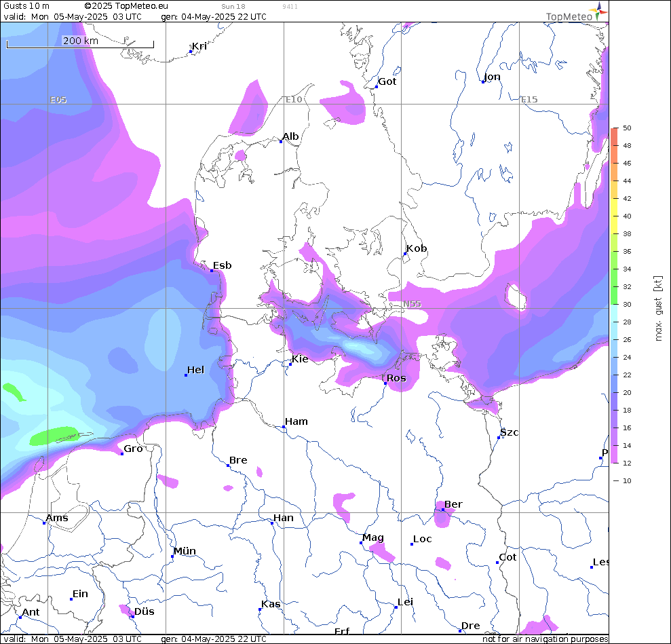671x644 pixels.
Task: Click the Groningen marker 'Gro'
Action: coord(122,453)
